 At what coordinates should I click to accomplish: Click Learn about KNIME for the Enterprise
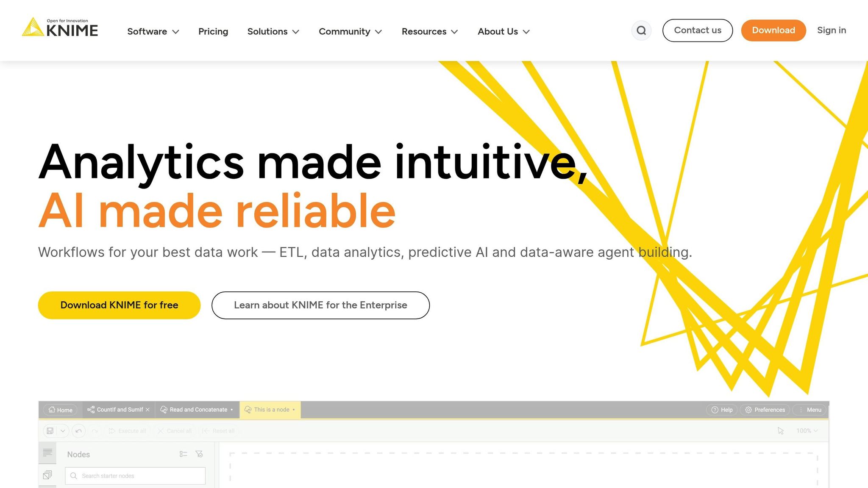[x=320, y=305]
